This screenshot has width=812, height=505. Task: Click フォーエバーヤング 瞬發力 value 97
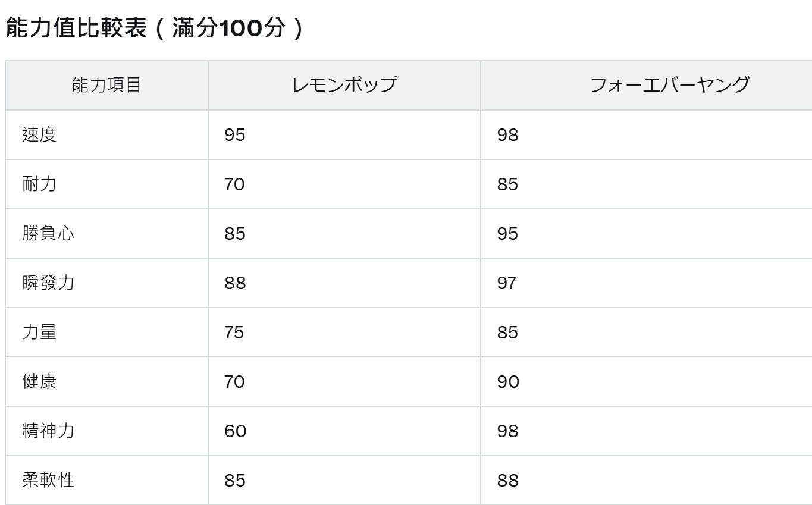pos(507,283)
